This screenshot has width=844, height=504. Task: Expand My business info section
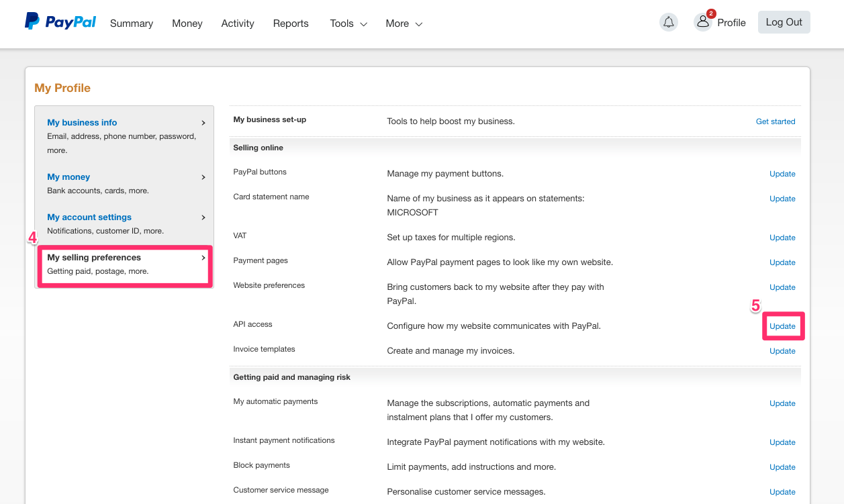coord(82,123)
